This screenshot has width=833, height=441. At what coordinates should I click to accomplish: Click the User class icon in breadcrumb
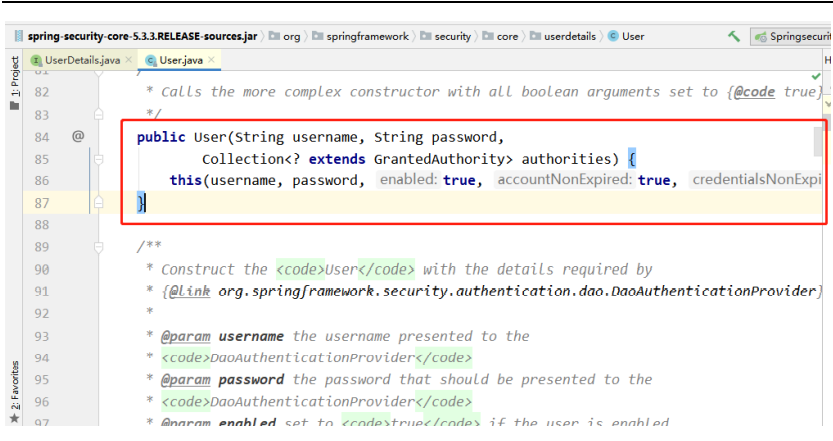(x=613, y=36)
